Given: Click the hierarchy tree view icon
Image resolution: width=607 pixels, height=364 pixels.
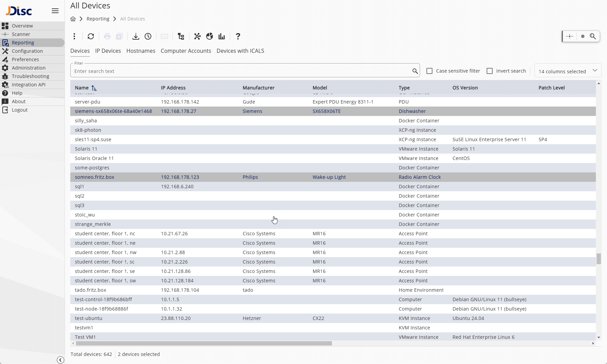Looking at the screenshot, I should (x=181, y=36).
